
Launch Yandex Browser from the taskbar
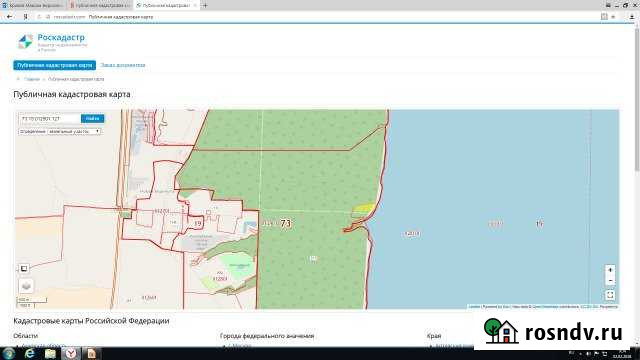pos(71,353)
